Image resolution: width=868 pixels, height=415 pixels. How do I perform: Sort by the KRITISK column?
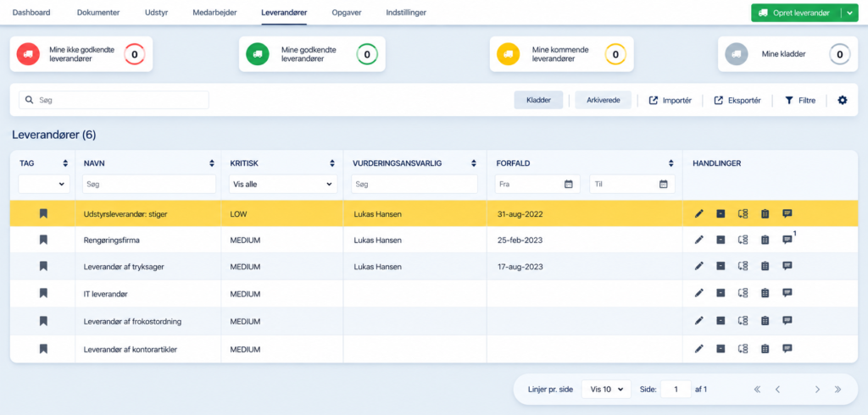(332, 163)
